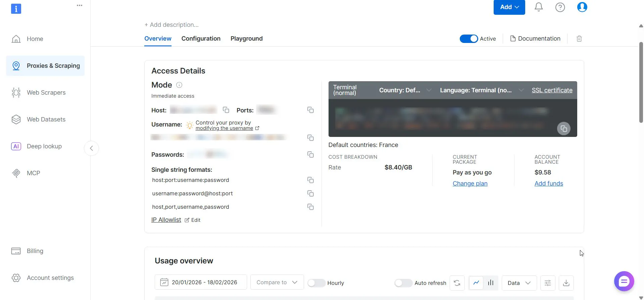Expand the Language dropdown
Screen dimensions: 644x300
(482, 90)
